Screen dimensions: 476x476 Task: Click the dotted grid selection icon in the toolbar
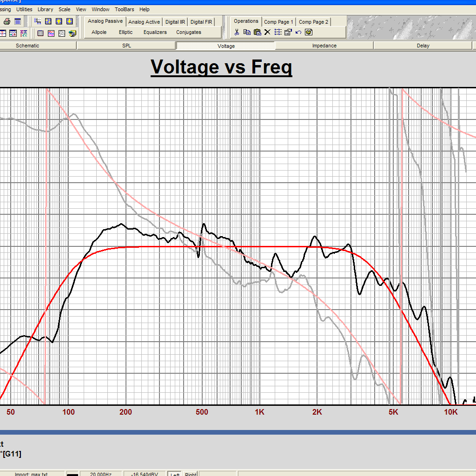tap(38, 21)
